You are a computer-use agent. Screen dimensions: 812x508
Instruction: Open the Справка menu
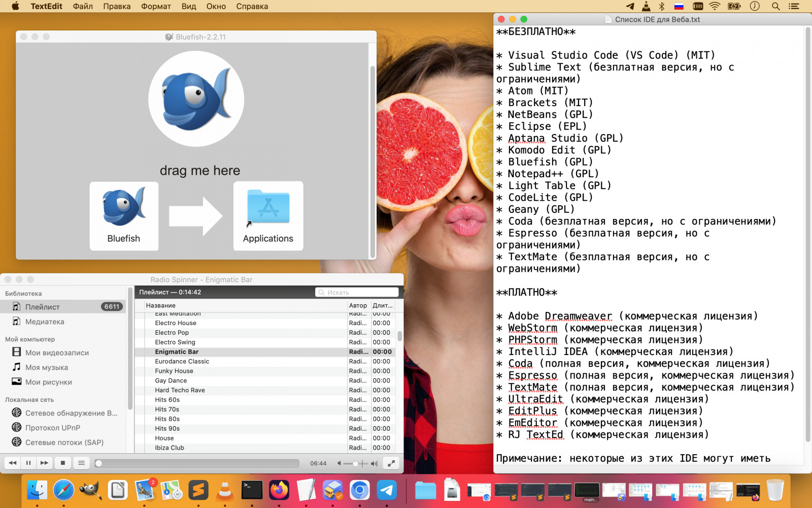(x=252, y=6)
